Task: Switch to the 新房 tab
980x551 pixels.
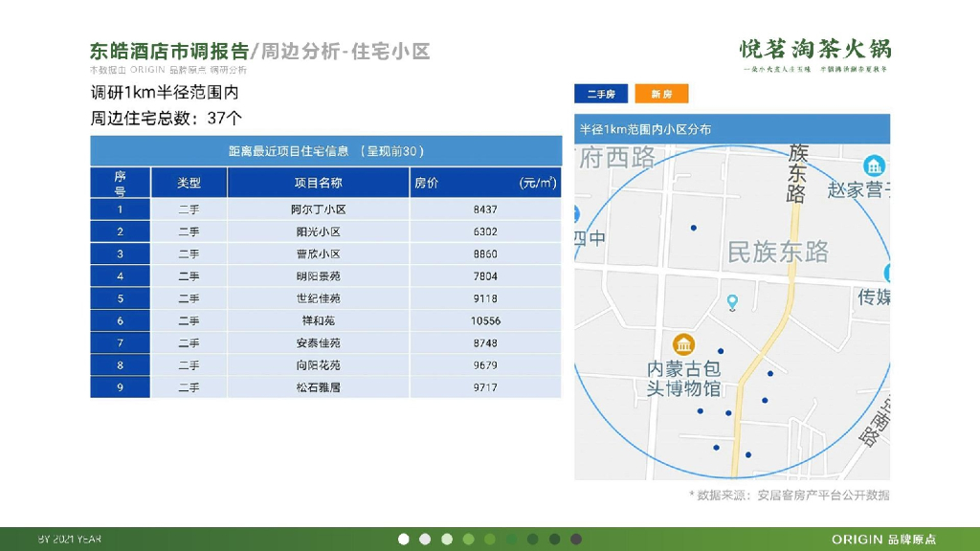Action: [660, 93]
